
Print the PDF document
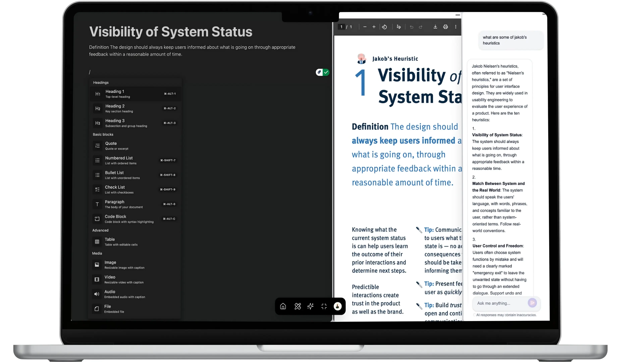tap(445, 27)
